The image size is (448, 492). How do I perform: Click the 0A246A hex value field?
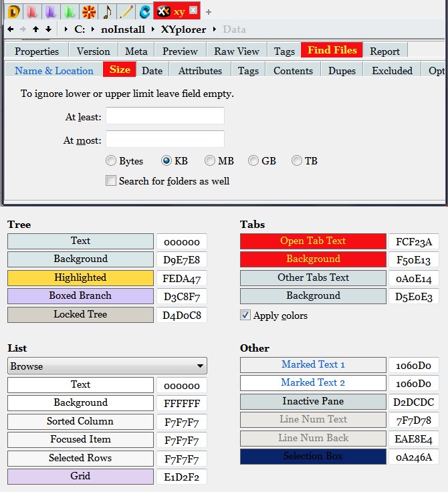[413, 457]
